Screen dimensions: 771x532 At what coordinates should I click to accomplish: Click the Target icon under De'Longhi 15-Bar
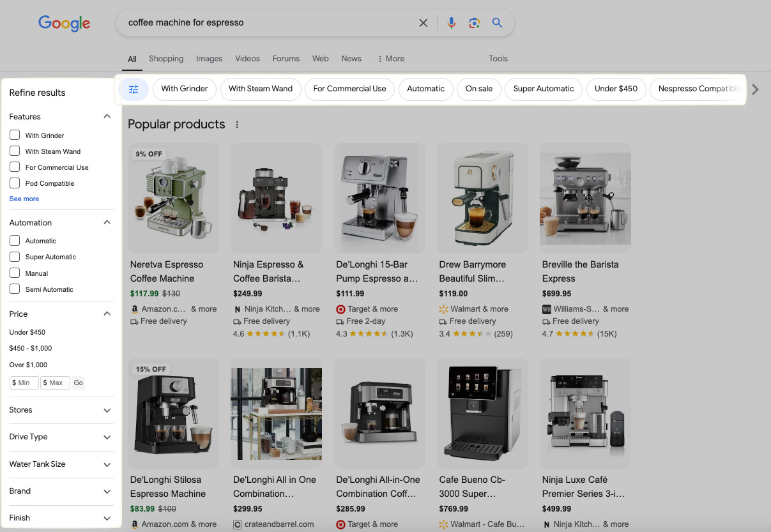(x=340, y=309)
